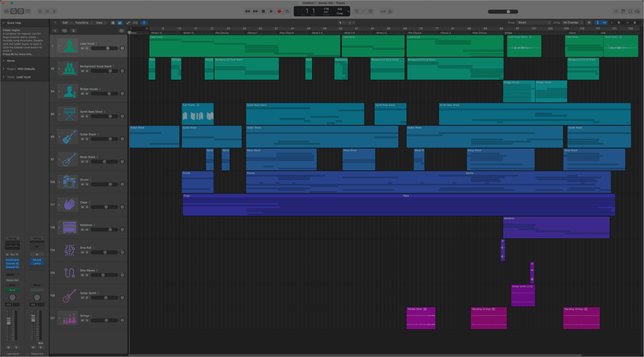Solo the Bridge Vocals track
The width and height of the screenshot is (644, 357).
87,94
